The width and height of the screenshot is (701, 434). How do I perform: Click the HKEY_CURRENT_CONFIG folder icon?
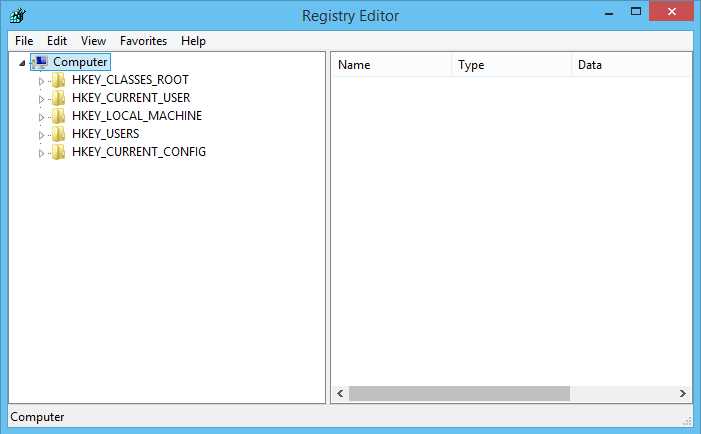coord(59,152)
